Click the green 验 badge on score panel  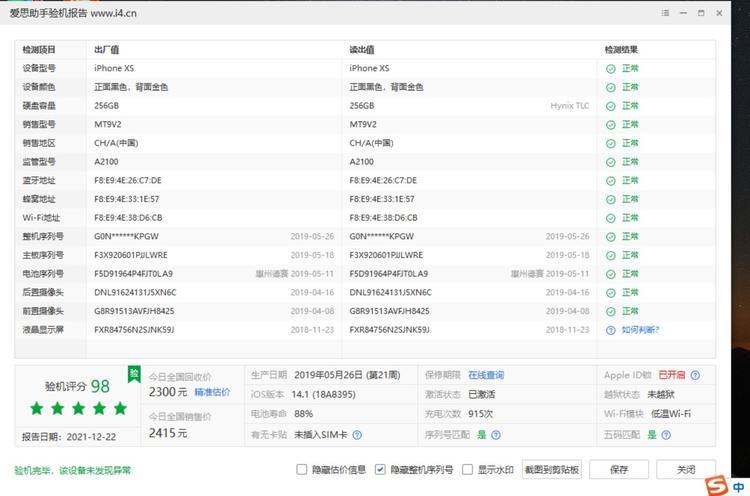tap(133, 373)
